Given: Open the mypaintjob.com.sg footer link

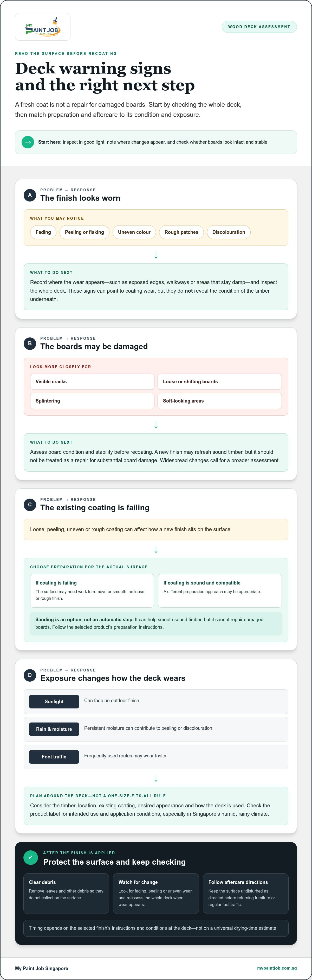Looking at the screenshot, I should click(x=277, y=968).
